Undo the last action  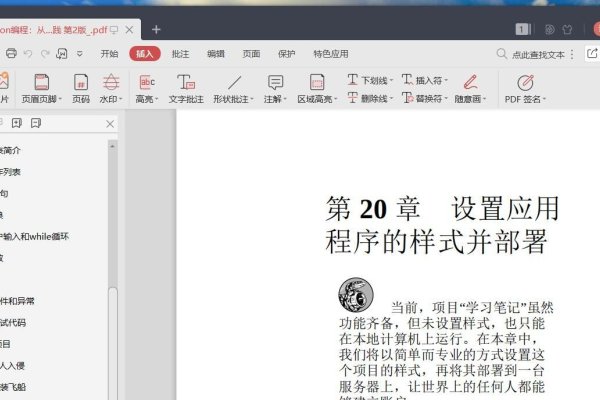[x=28, y=54]
